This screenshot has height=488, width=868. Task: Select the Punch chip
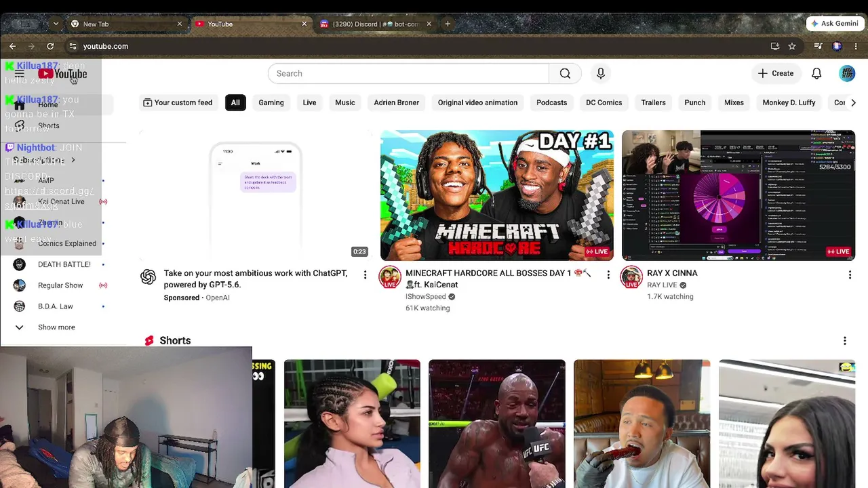(x=695, y=102)
